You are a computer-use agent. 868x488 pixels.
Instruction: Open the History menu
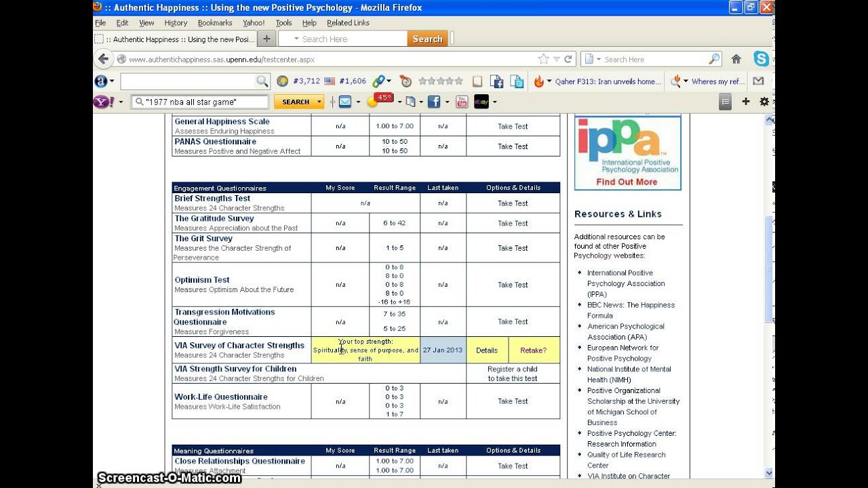[176, 23]
